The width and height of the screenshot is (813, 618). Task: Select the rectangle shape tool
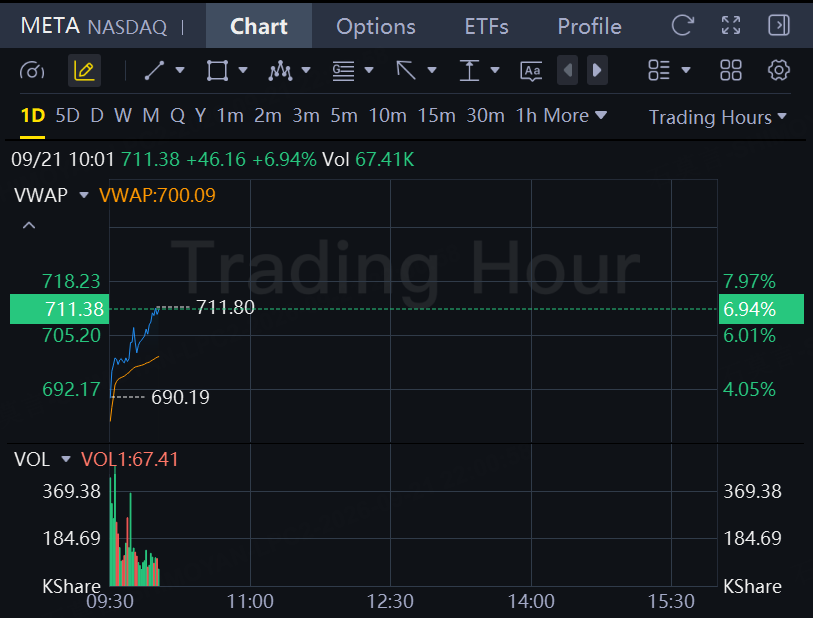(217, 71)
